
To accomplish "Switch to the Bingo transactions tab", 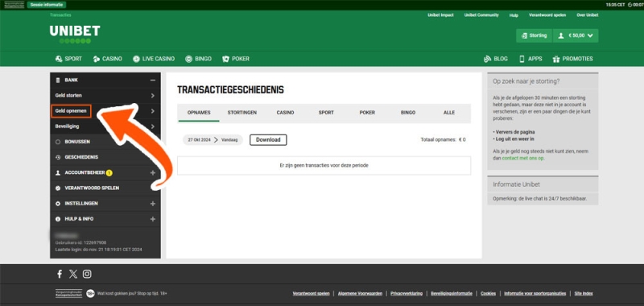I will click(x=408, y=113).
